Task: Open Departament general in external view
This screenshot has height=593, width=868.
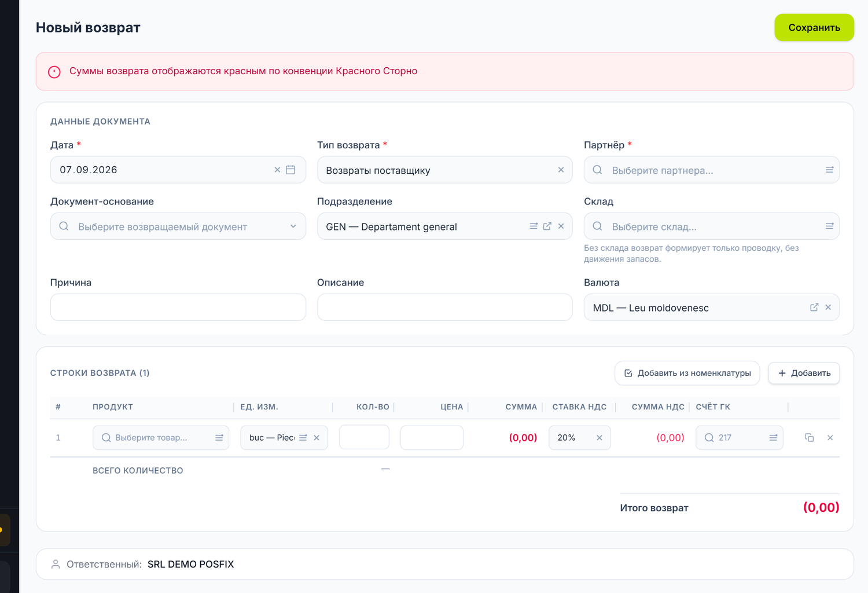Action: [547, 226]
